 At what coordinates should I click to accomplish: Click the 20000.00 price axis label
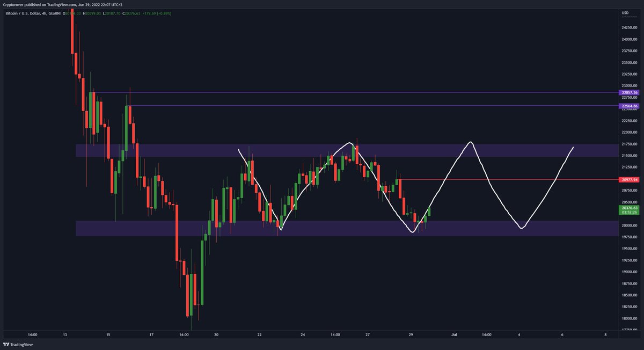click(629, 225)
